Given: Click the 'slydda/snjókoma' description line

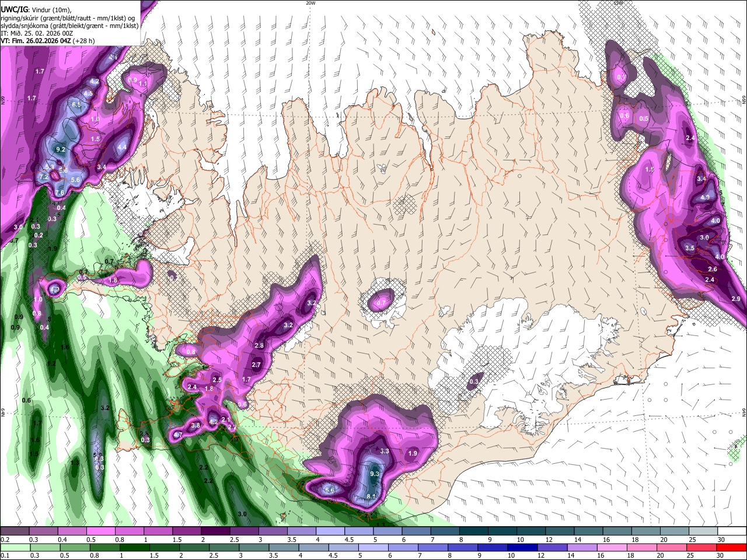Looking at the screenshot, I should (x=69, y=26).
